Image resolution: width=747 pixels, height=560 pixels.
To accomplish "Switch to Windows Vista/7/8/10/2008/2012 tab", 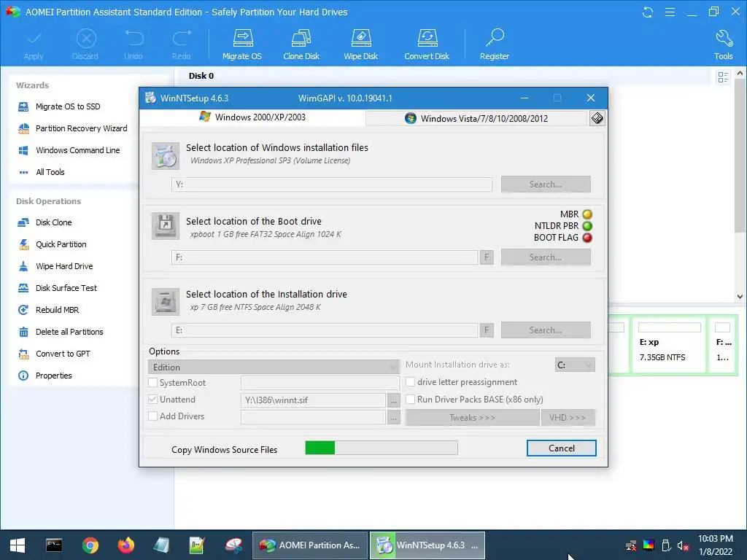I will pyautogui.click(x=476, y=119).
